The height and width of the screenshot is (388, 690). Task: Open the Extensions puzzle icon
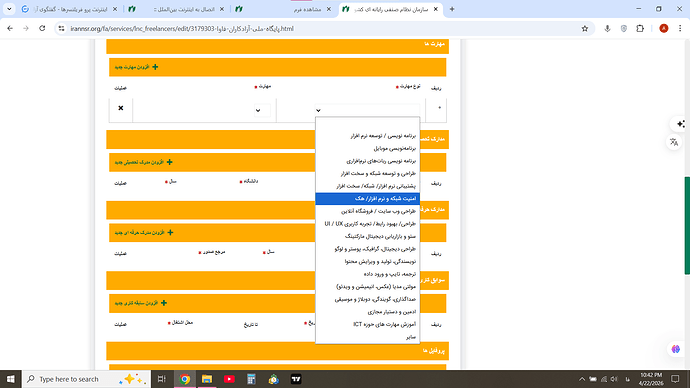tap(640, 29)
